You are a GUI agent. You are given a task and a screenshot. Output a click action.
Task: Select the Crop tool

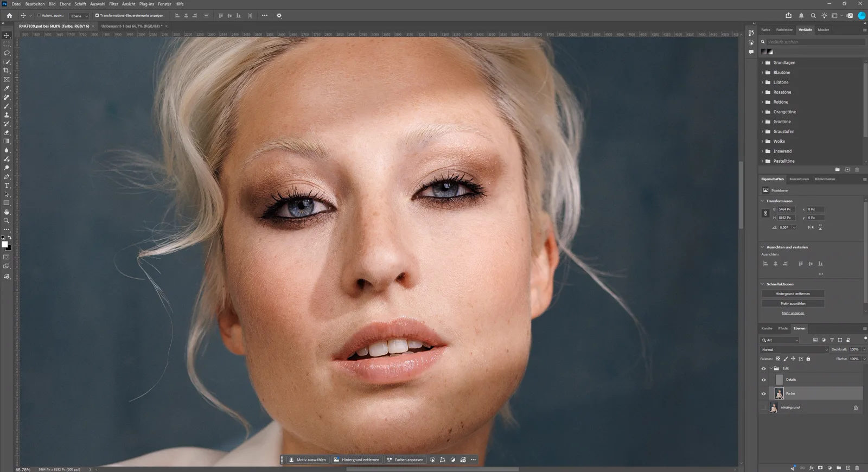(7, 71)
